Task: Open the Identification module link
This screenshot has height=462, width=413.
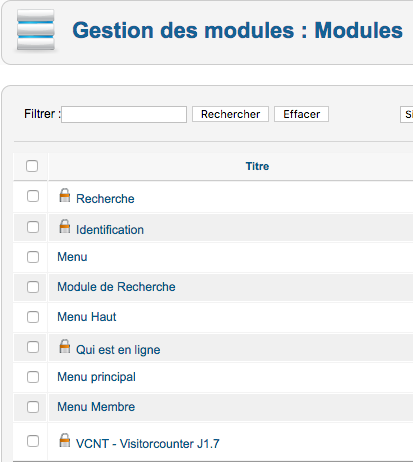Action: click(110, 230)
